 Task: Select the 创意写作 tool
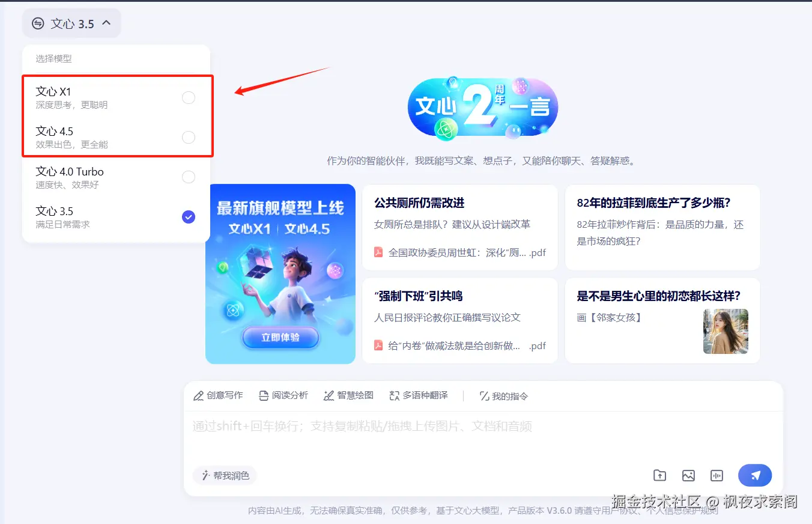218,395
